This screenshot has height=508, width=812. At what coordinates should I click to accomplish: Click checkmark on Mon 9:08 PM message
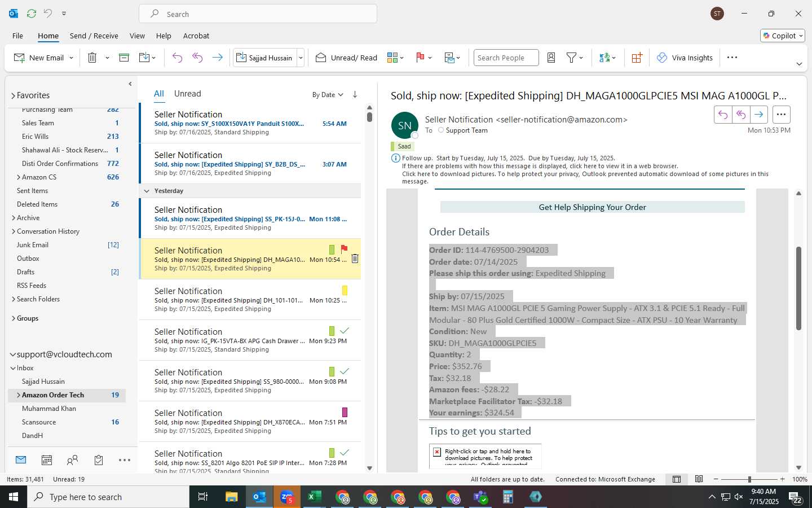pos(345,371)
